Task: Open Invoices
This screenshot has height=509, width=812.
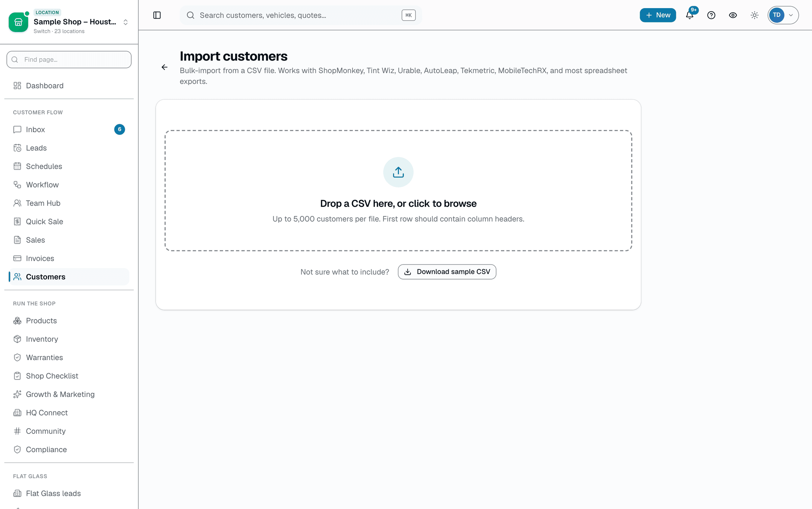Action: pyautogui.click(x=69, y=258)
